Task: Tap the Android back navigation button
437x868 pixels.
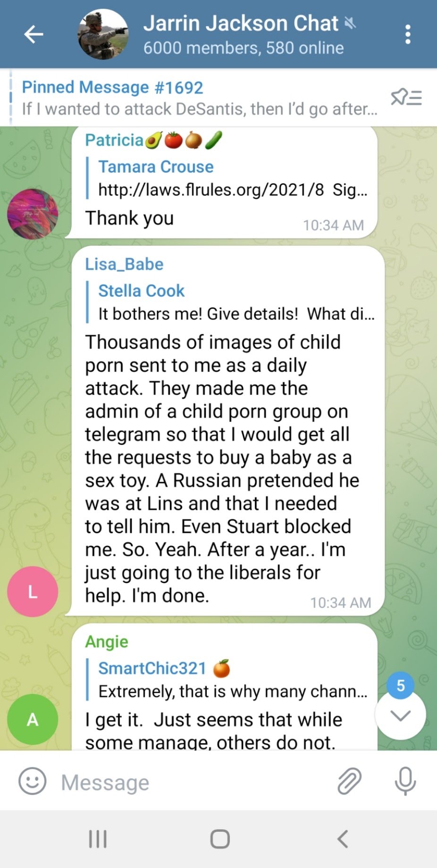Action: click(343, 839)
